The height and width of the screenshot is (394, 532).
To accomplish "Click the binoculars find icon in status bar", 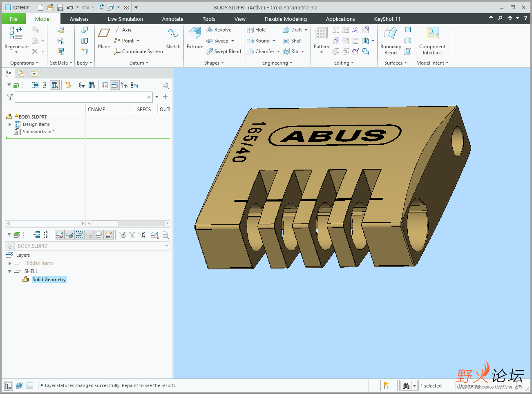I will (406, 386).
